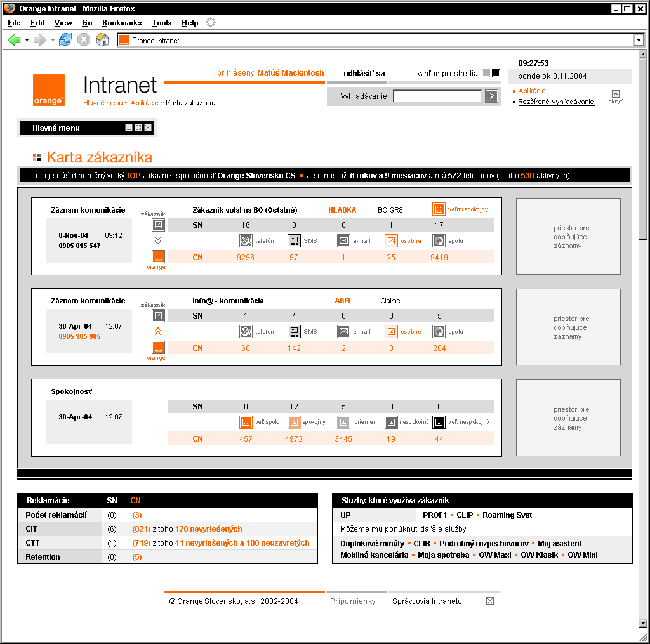Screen dimensions: 650x644
Task: Minimize the Hlavné menu panel
Action: (x=129, y=128)
